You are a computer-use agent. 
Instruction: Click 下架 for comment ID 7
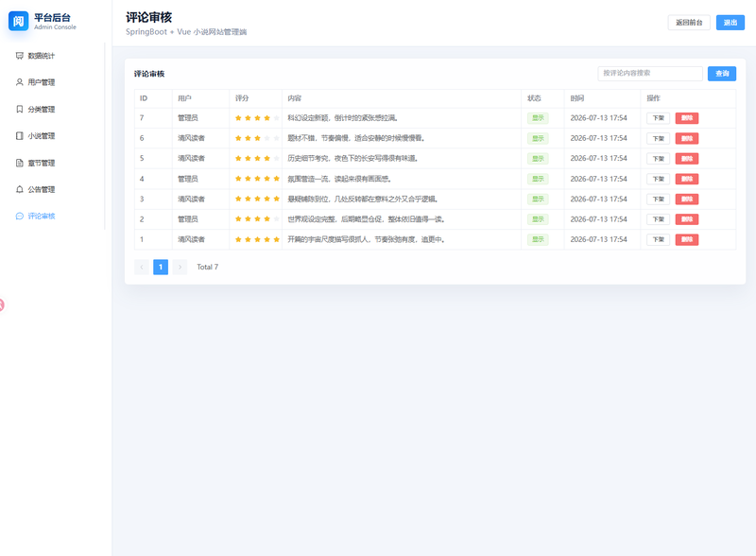click(658, 118)
